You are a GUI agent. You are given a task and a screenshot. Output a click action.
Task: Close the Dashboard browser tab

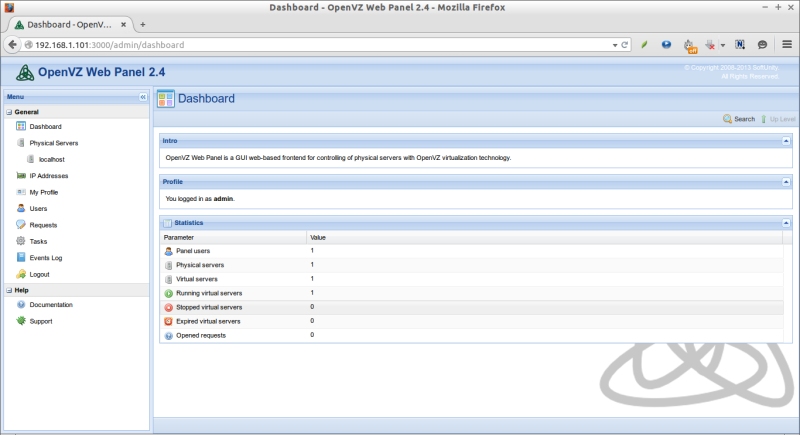123,24
